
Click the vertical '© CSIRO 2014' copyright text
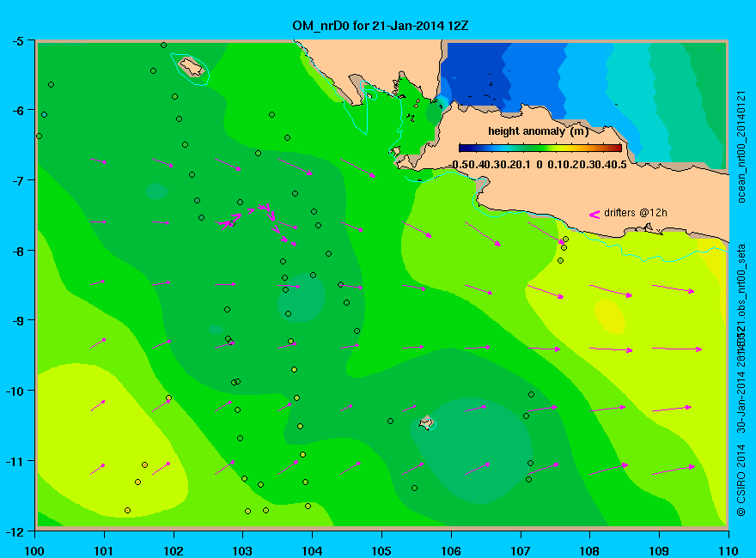(741, 481)
